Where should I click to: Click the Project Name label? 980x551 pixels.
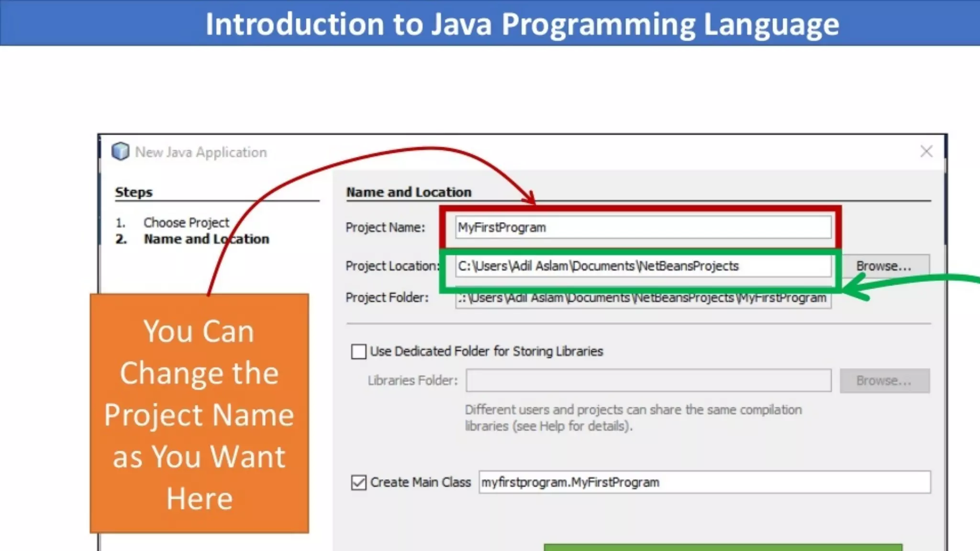[385, 227]
